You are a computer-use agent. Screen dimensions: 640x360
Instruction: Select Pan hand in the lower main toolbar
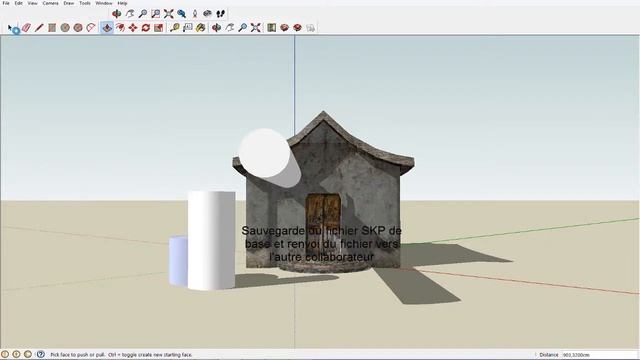coord(230,28)
